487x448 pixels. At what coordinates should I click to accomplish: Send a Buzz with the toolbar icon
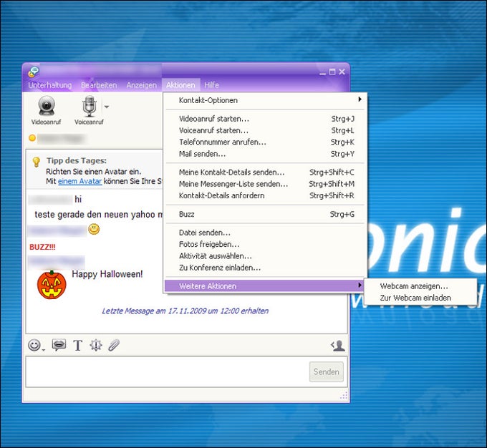[96, 345]
